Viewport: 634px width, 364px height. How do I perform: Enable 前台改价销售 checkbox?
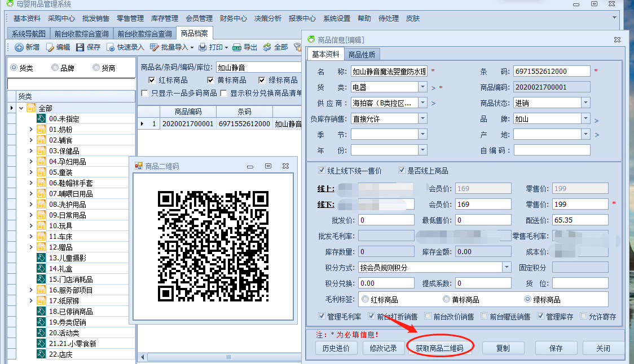click(428, 316)
